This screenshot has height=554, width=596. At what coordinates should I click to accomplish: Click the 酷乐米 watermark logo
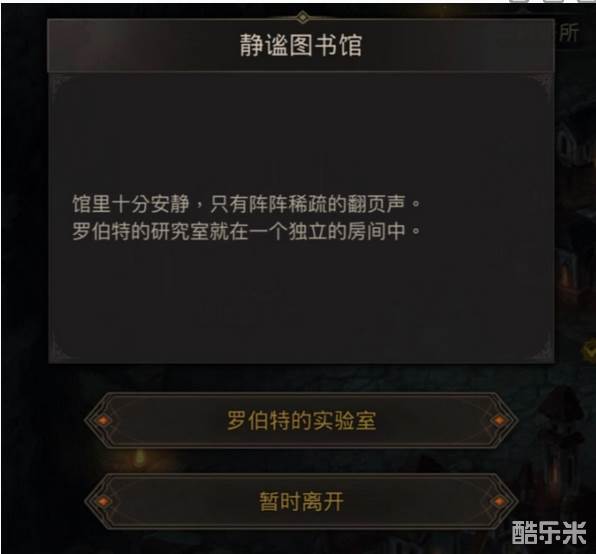(548, 532)
